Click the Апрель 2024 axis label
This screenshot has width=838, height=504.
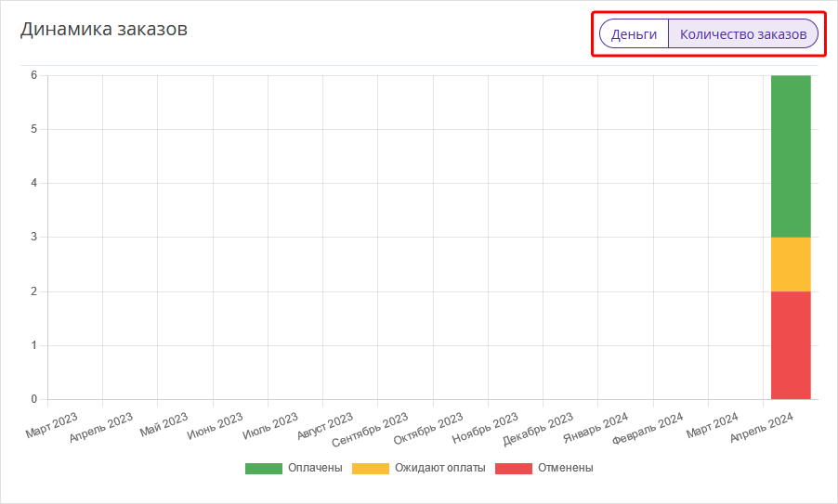762,428
